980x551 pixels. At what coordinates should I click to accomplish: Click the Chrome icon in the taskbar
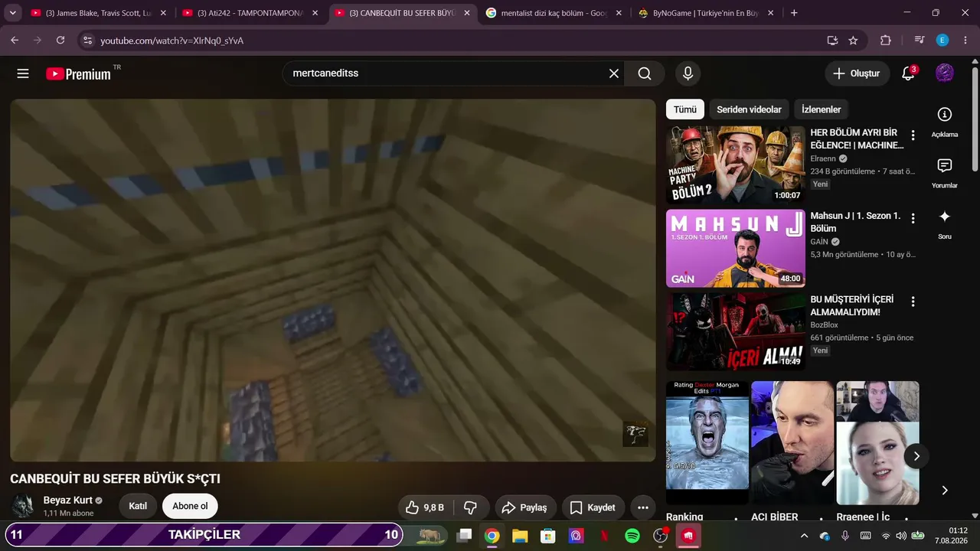(492, 536)
